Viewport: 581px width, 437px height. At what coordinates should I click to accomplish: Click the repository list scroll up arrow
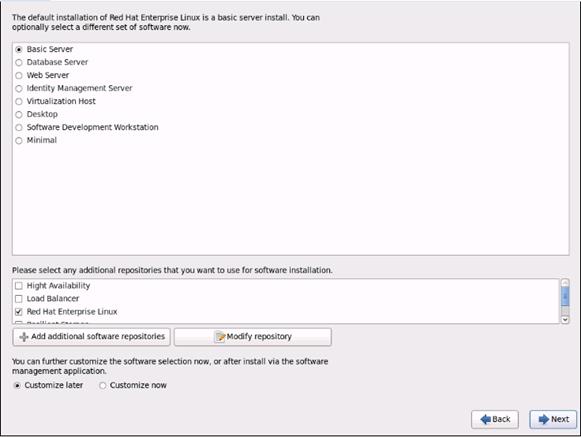pyautogui.click(x=565, y=283)
